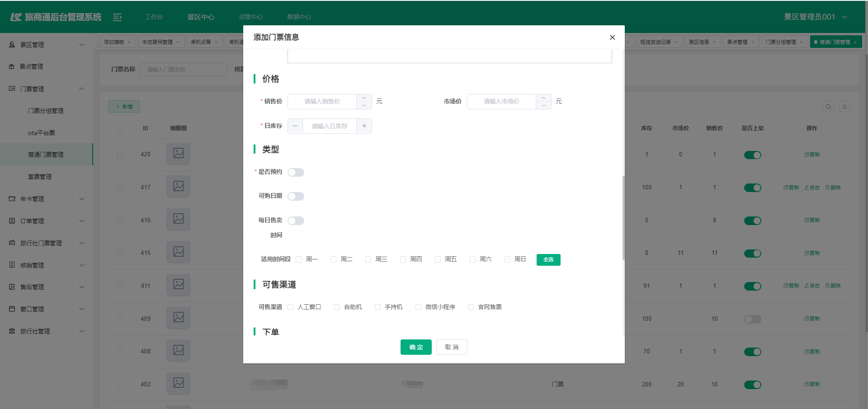Viewport: 868px width, 409px height.
Task: Enable the 是否预约 switch
Action: pos(296,172)
